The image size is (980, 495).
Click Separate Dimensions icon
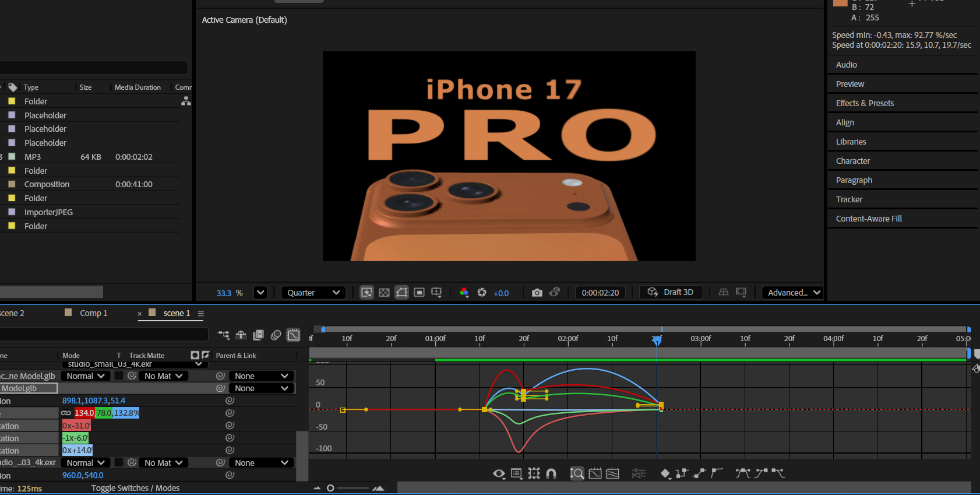[639, 473]
